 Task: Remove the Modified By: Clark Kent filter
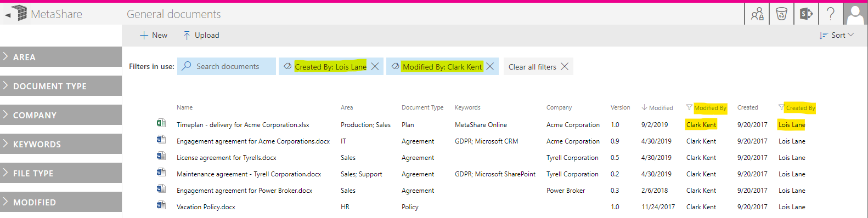tap(490, 66)
